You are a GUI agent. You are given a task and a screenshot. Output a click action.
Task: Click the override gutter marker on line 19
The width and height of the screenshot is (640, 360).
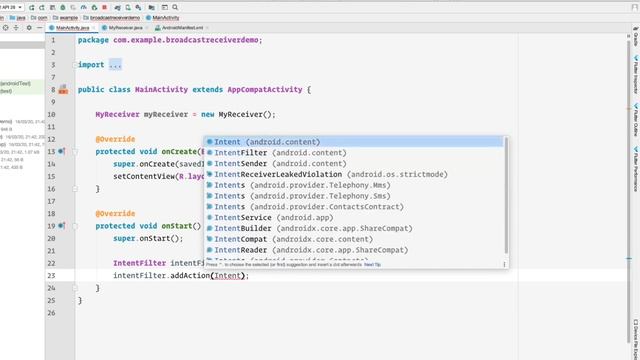tap(61, 226)
